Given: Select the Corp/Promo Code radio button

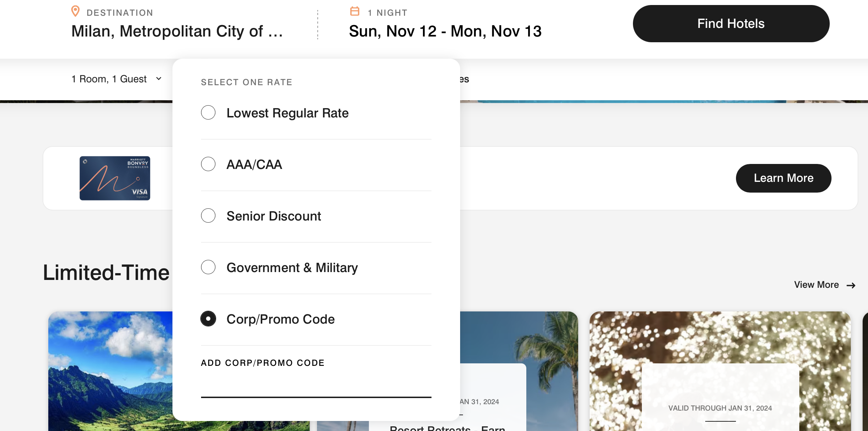Looking at the screenshot, I should [208, 319].
